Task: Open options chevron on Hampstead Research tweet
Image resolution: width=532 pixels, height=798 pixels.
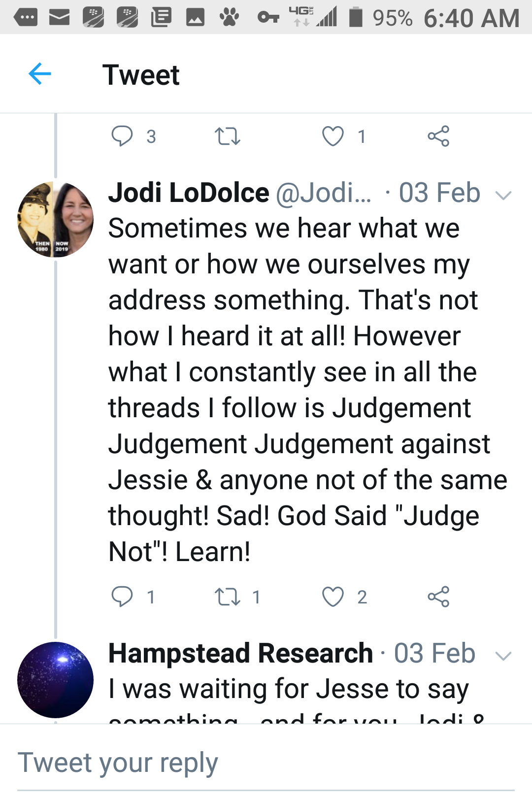Action: pyautogui.click(x=503, y=656)
